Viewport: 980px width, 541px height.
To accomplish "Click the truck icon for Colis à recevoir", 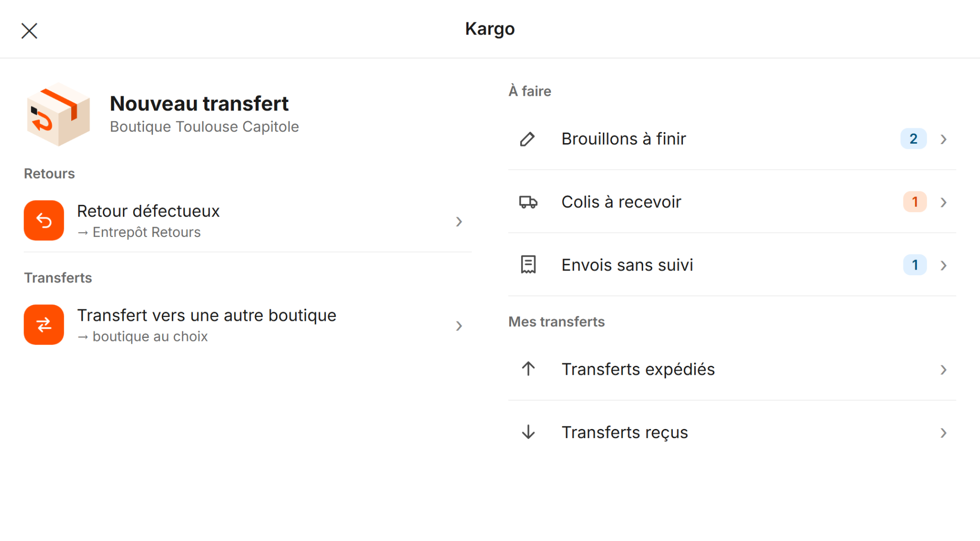I will pos(528,202).
